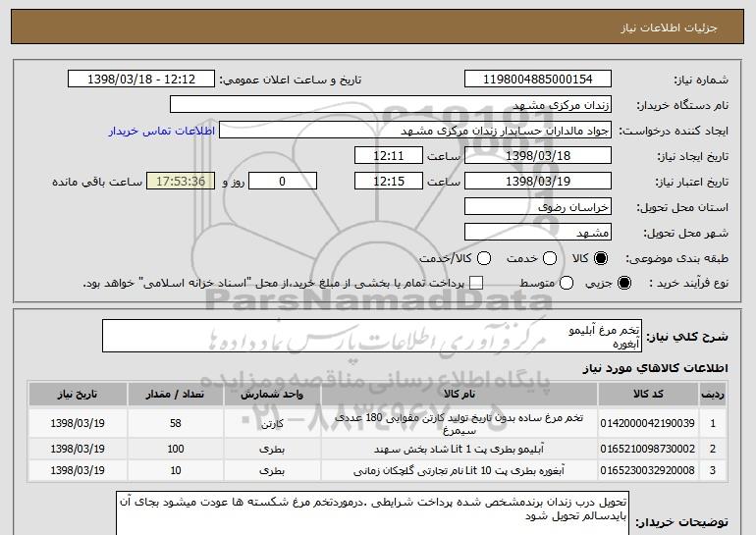Click the requester field جواد مالداران
The image size is (756, 535).
click(x=415, y=131)
